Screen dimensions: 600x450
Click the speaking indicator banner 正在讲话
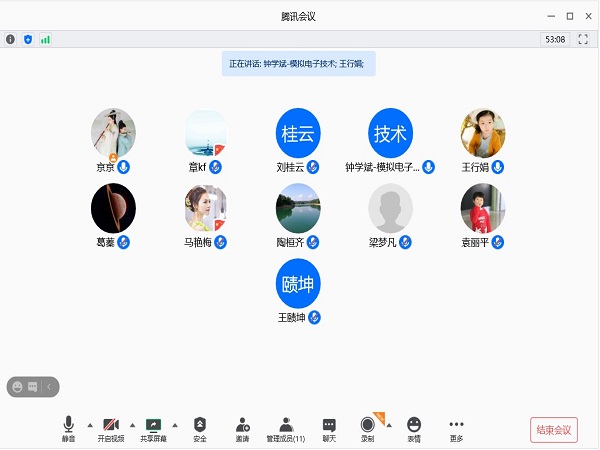[298, 64]
